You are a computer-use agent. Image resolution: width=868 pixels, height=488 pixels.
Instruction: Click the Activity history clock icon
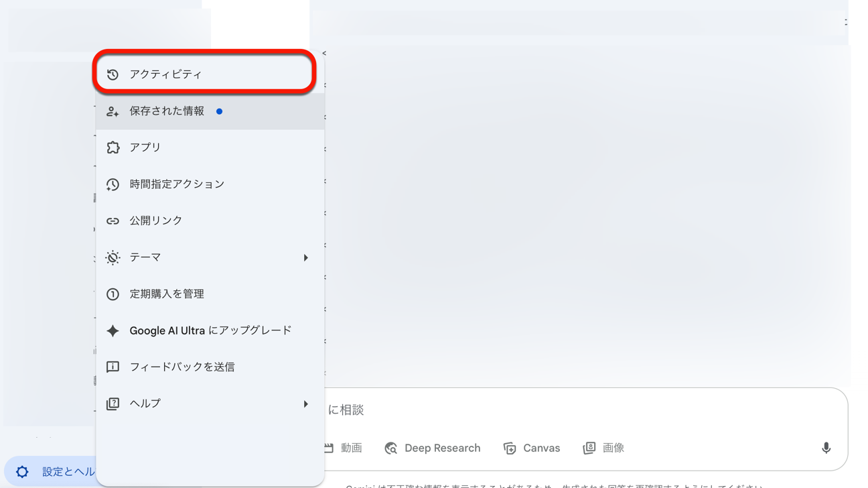(113, 74)
